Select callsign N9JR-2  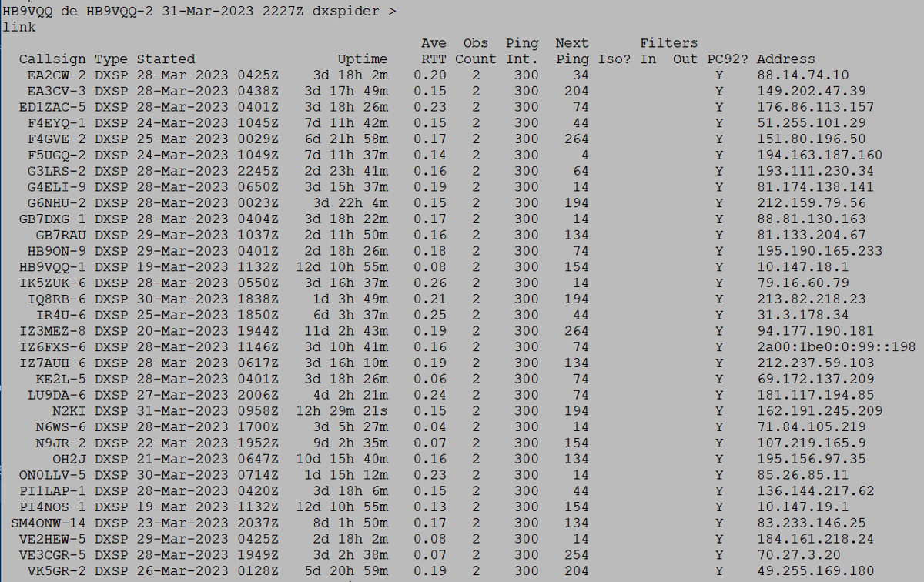click(62, 443)
